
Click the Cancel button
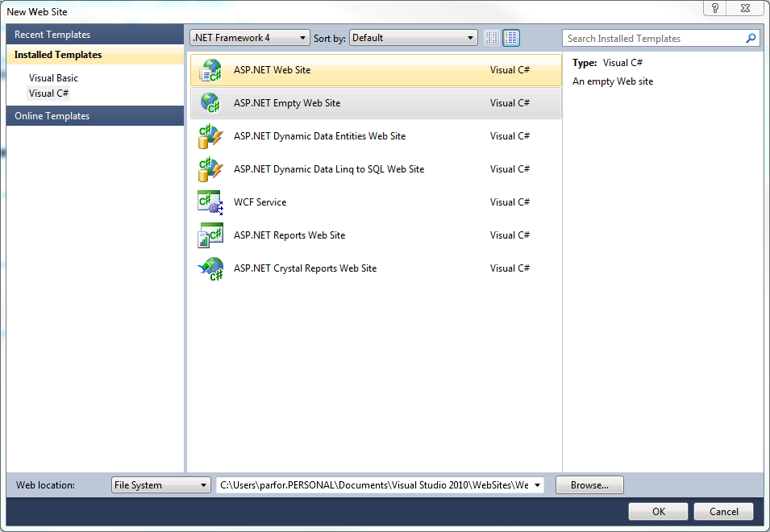point(723,511)
